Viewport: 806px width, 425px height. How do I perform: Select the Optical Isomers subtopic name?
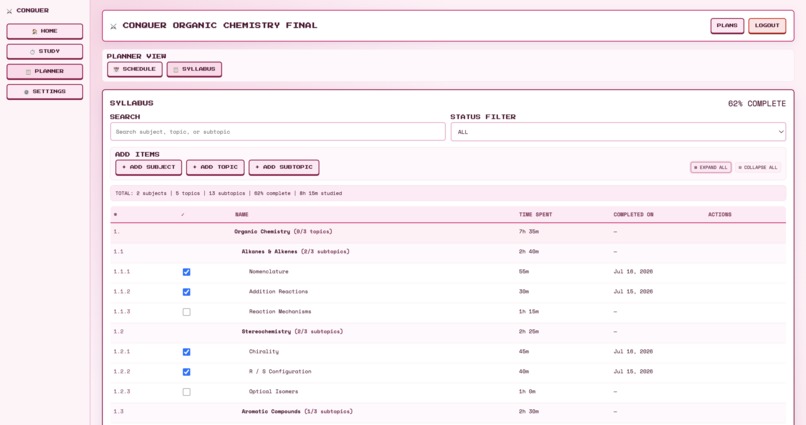point(273,392)
